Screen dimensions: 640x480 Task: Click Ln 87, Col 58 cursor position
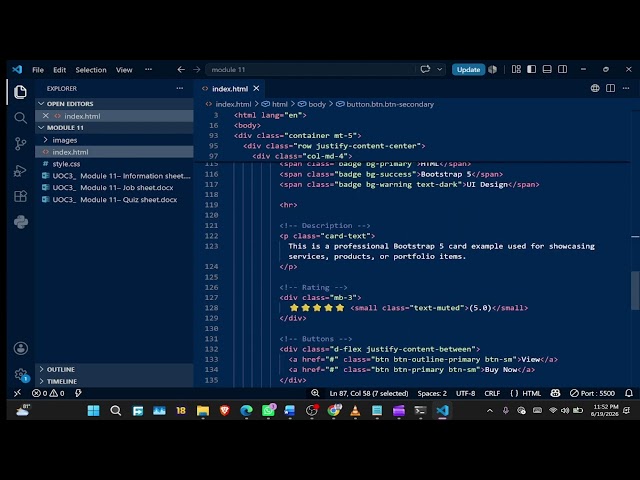coord(369,393)
